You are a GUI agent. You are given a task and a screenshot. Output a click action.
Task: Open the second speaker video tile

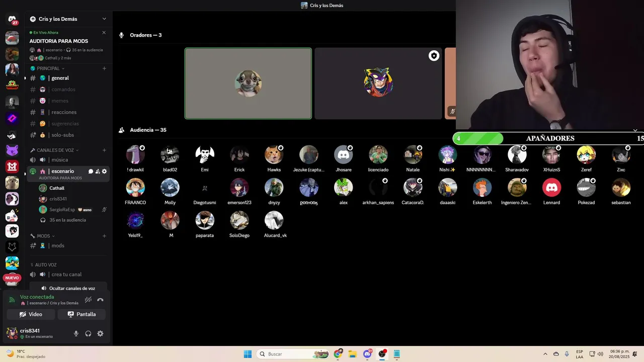(x=378, y=83)
